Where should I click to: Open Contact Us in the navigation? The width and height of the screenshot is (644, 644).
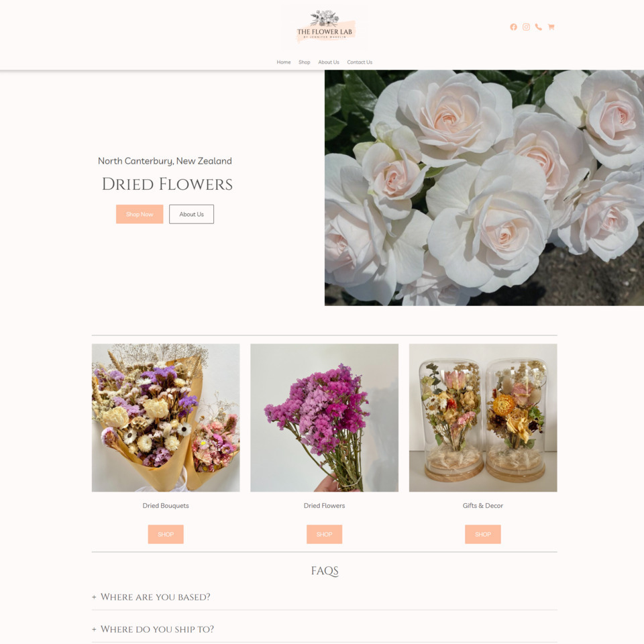pos(360,62)
